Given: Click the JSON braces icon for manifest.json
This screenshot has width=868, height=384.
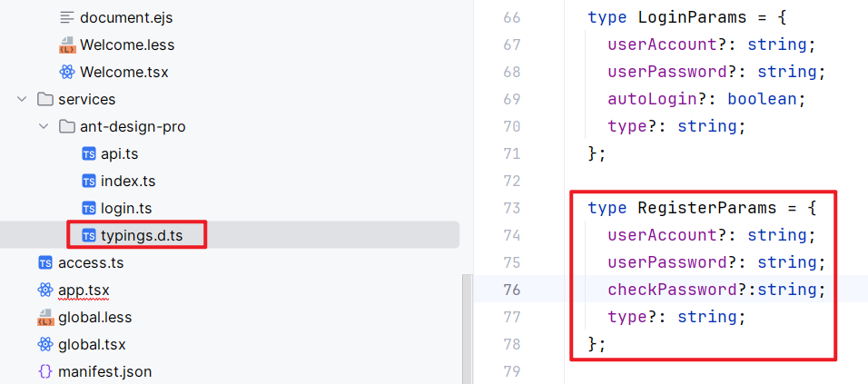Looking at the screenshot, I should point(44,371).
